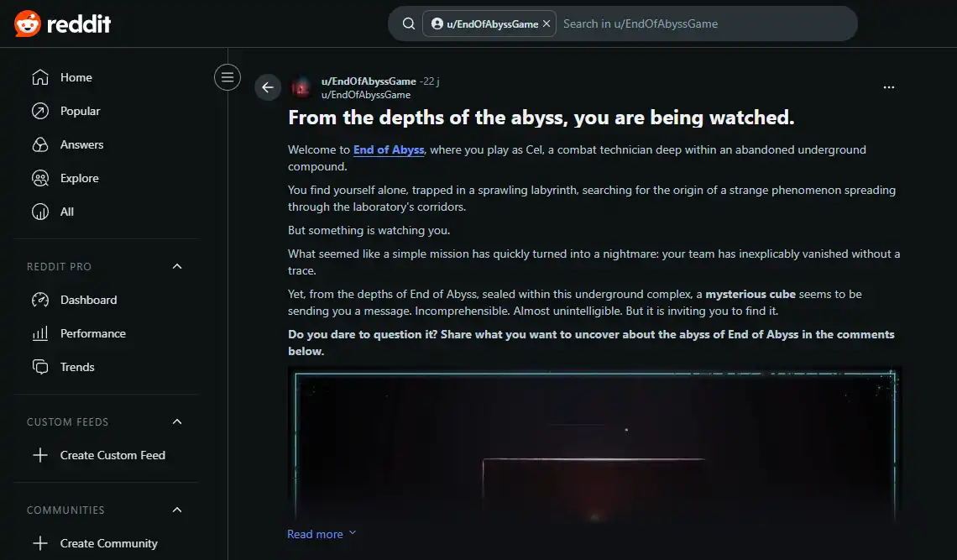This screenshot has width=957, height=560.
Task: Click the EndOfAbyssGame user avatar
Action: 301,88
